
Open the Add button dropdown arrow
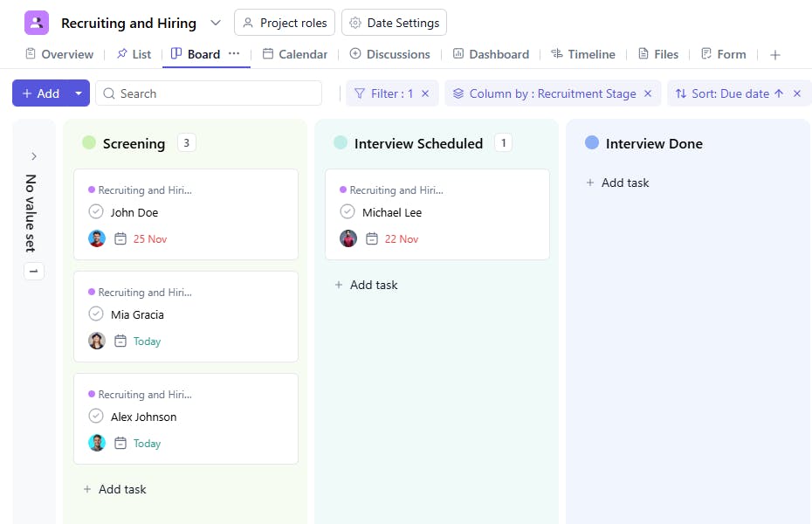pos(79,93)
